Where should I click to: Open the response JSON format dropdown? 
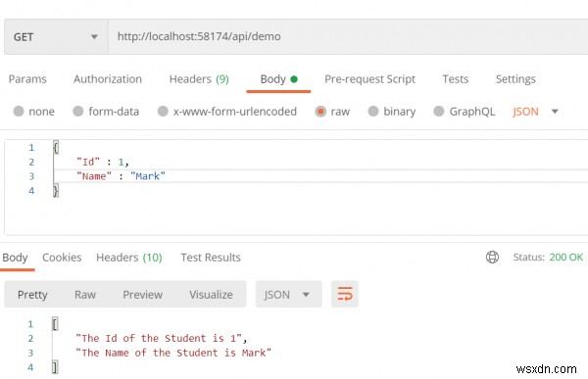click(x=289, y=294)
